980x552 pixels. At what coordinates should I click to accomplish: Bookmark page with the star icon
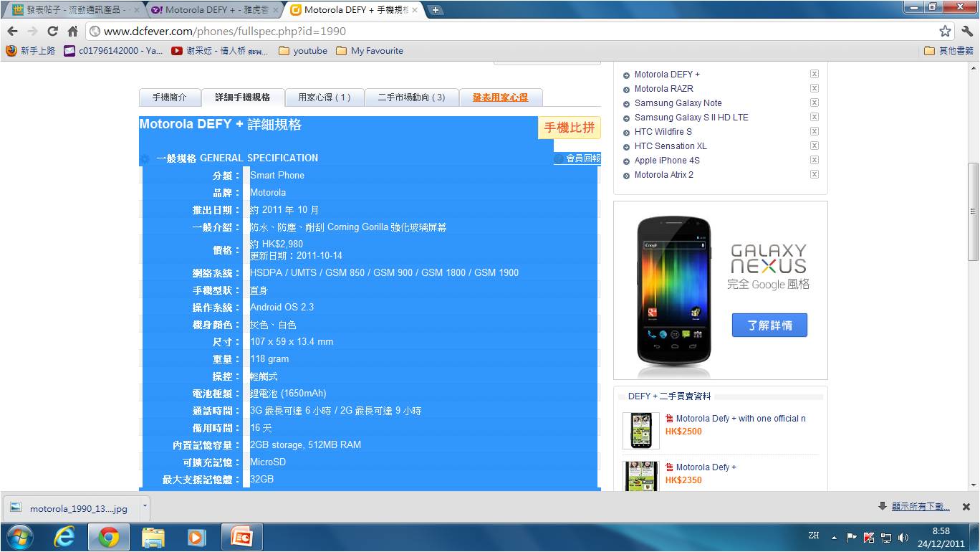point(945,32)
